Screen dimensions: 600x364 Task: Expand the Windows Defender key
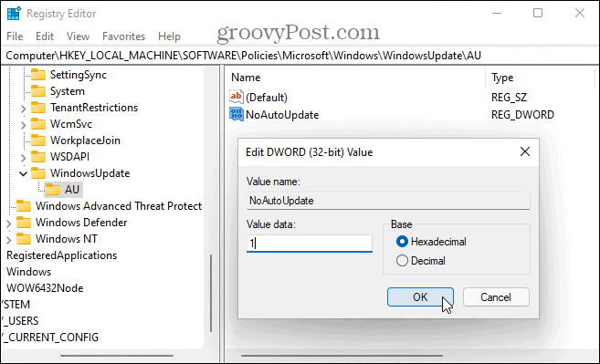tap(8, 224)
